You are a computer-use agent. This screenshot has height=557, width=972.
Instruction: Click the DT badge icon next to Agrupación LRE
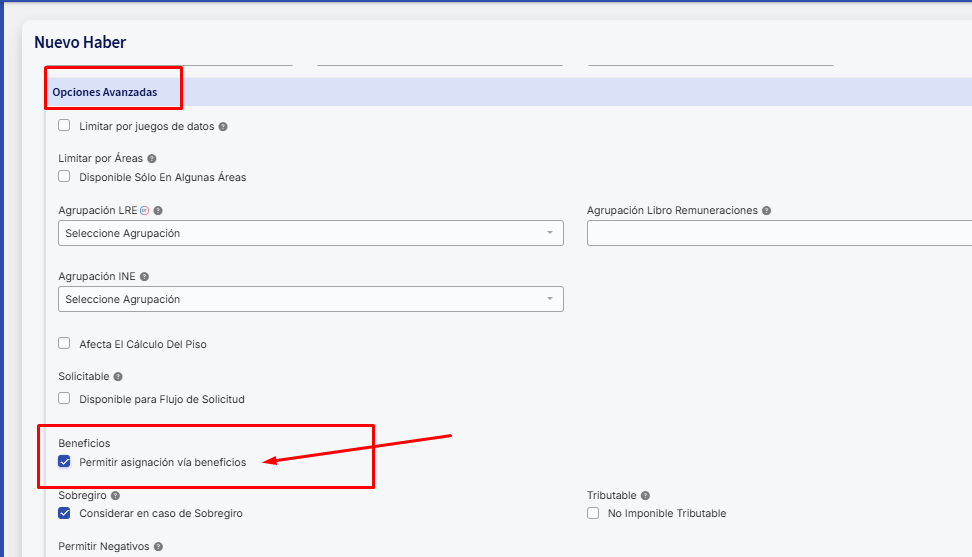coord(145,211)
